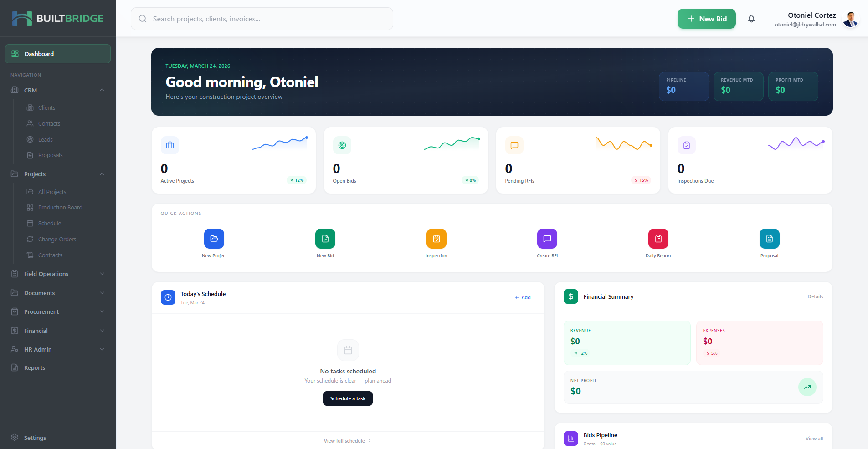This screenshot has width=868, height=449.
Task: Navigate to the Leads section
Action: click(46, 139)
